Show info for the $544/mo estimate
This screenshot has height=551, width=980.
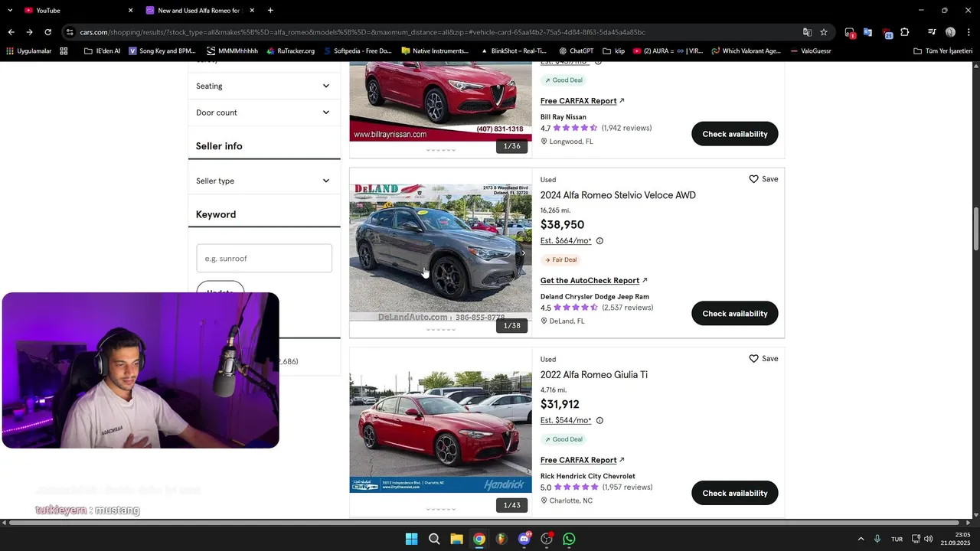(x=599, y=421)
